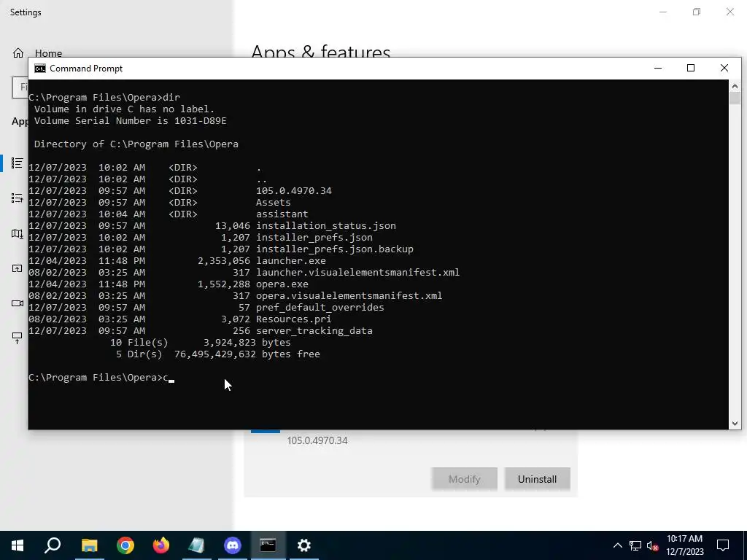Click the Command Prompt scrollbar thumb
747x560 pixels.
click(x=735, y=98)
